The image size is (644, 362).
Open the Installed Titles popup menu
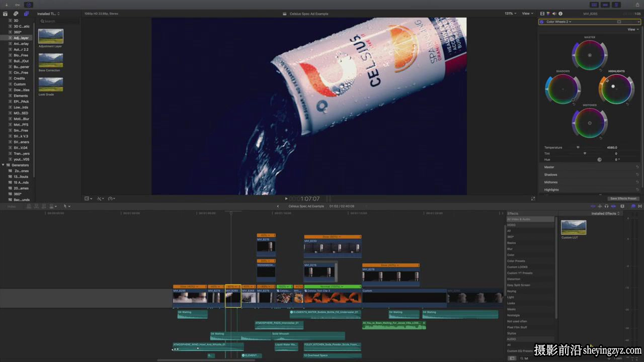pos(48,14)
